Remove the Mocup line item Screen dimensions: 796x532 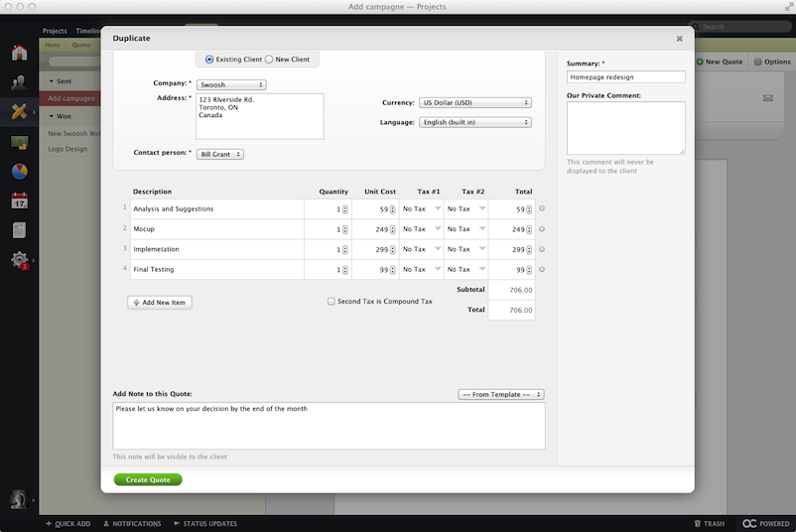(x=542, y=229)
